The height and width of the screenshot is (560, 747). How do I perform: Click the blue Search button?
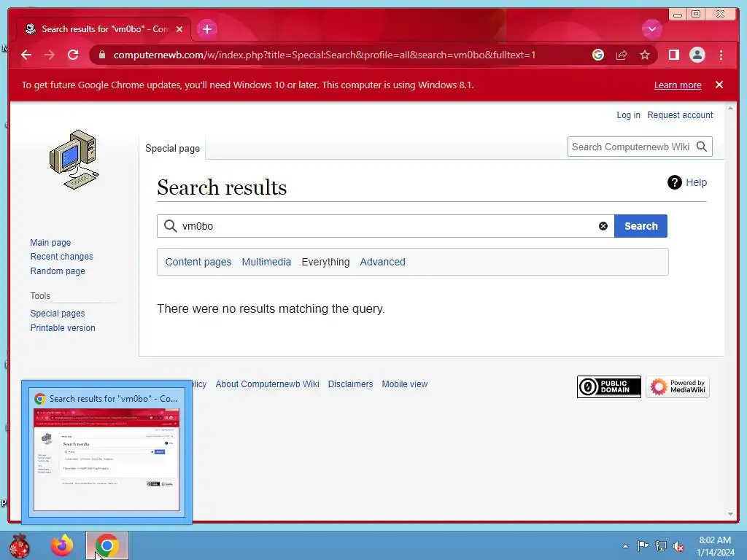[x=640, y=226]
